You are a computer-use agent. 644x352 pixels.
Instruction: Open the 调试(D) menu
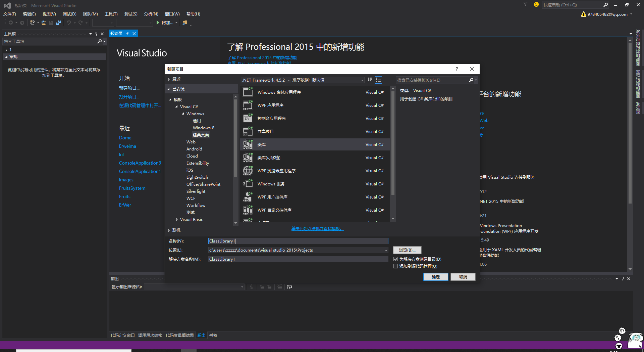click(69, 14)
